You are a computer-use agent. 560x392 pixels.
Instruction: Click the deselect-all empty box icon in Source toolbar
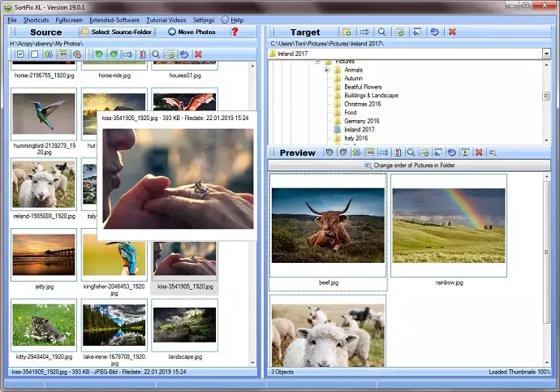[x=34, y=54]
